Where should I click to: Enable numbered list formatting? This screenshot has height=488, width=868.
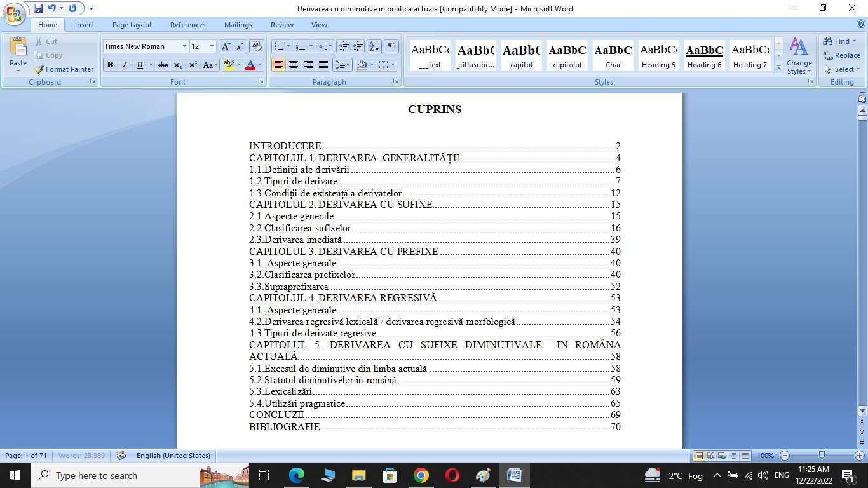(299, 46)
